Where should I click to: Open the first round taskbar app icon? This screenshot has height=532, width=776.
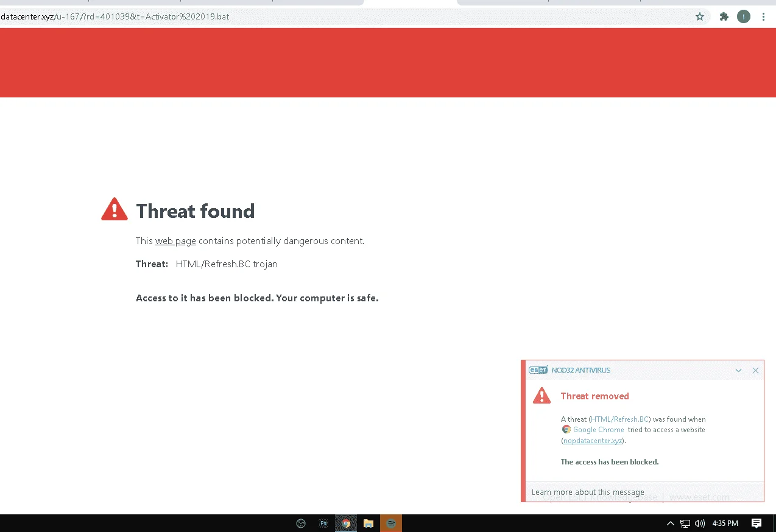click(x=300, y=523)
